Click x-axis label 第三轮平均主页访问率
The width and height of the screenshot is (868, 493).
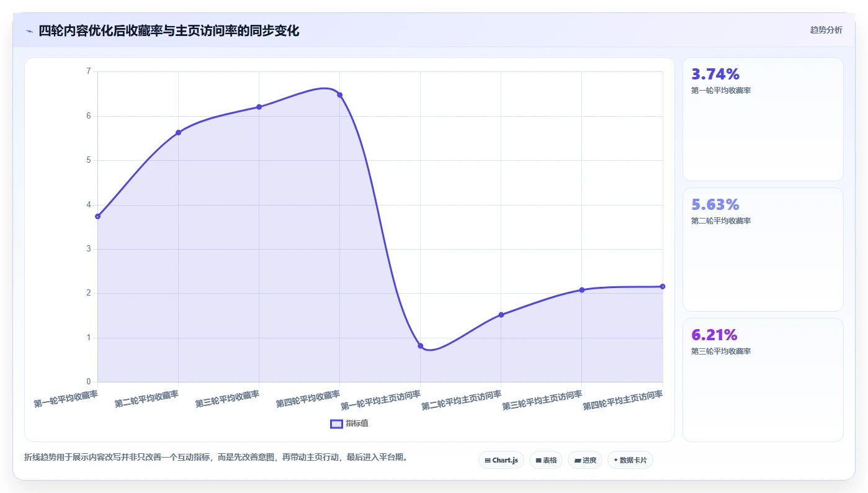click(542, 400)
